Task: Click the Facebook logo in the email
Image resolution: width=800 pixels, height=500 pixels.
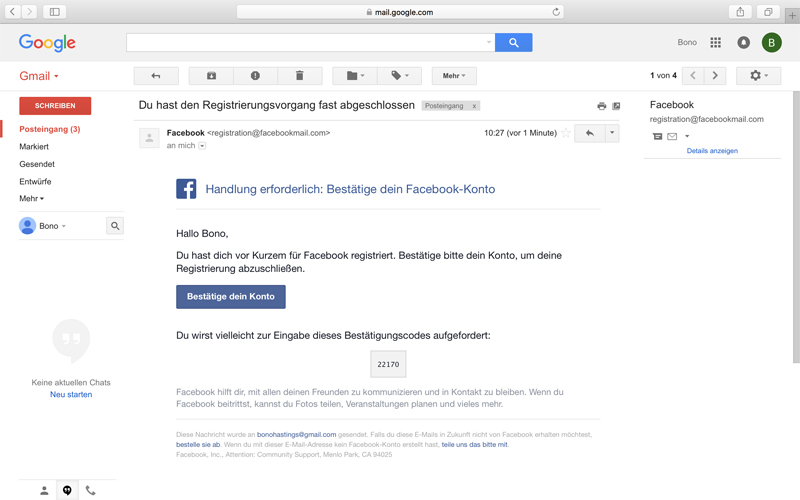Action: tap(186, 189)
